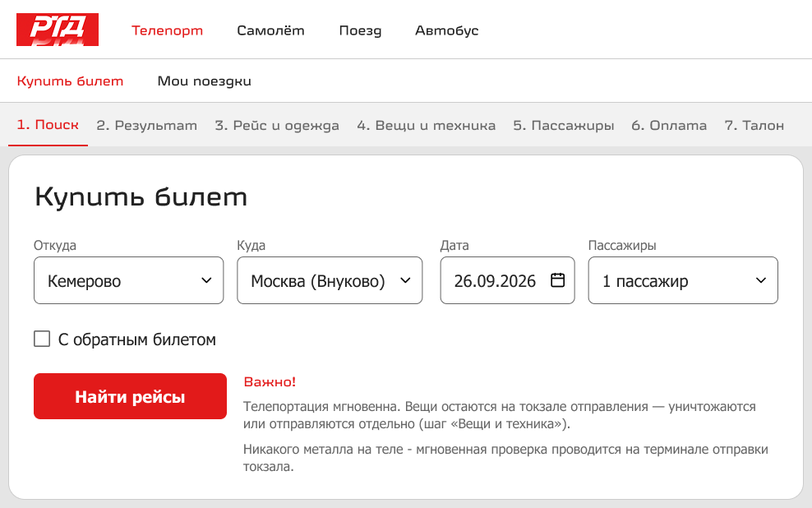Click the Купить билет heading
This screenshot has height=508, width=812.
tap(141, 196)
